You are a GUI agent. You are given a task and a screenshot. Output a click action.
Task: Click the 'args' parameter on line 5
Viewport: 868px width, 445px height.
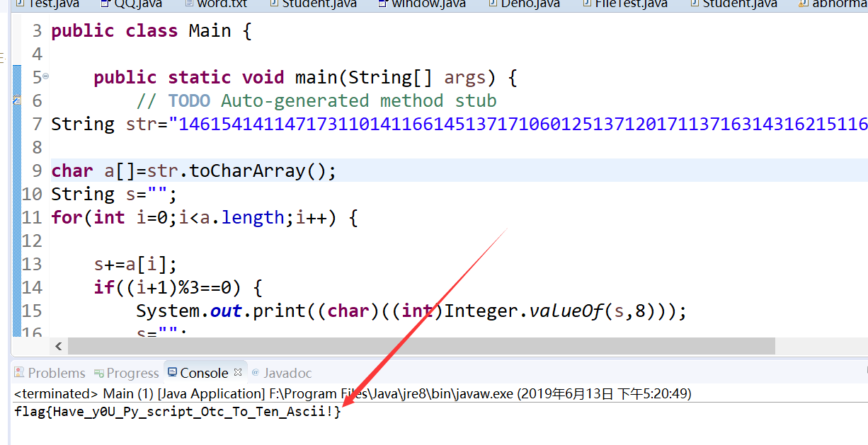(465, 78)
